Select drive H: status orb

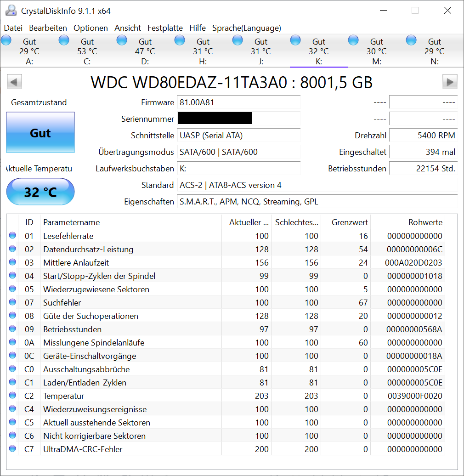tap(180, 40)
